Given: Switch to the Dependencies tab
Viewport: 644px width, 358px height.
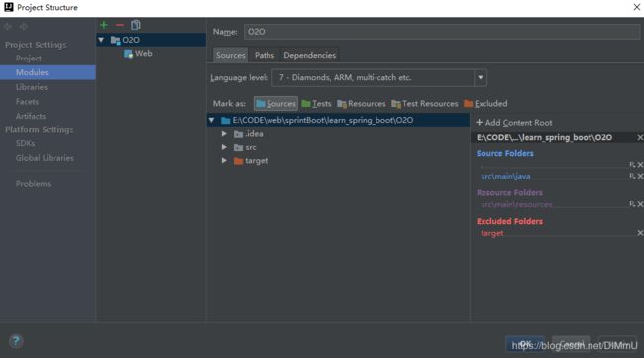Looking at the screenshot, I should coord(310,56).
